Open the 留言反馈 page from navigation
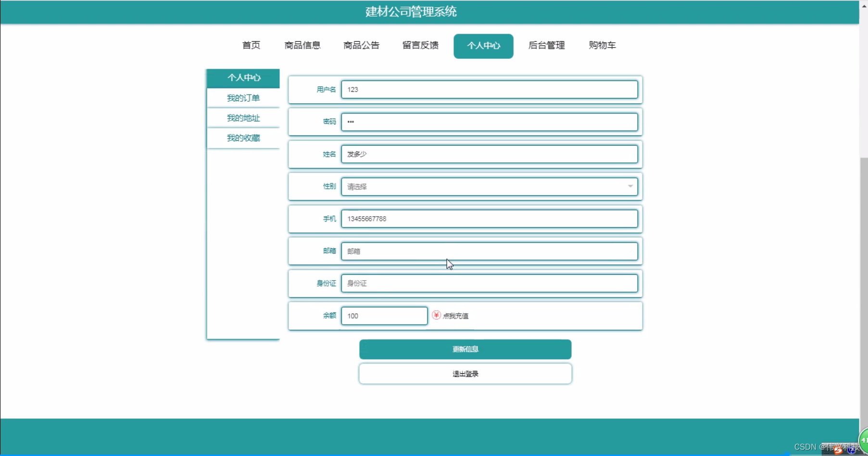 (x=420, y=46)
